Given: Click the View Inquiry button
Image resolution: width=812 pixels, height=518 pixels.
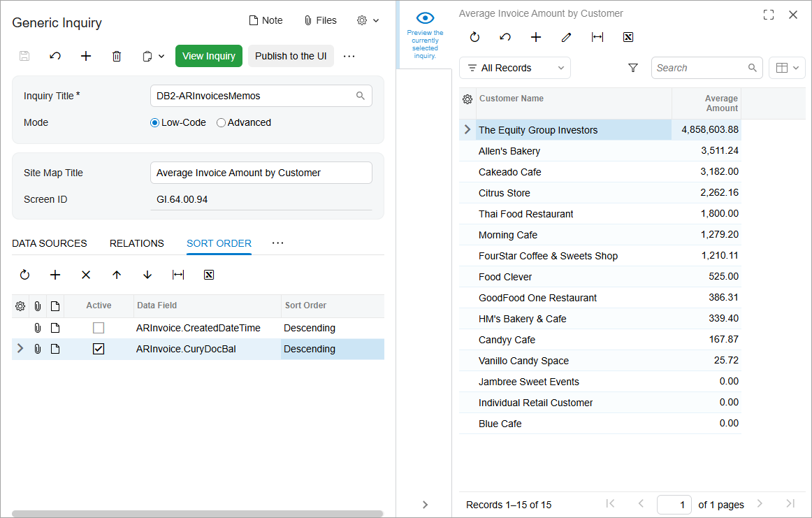Looking at the screenshot, I should coord(208,57).
